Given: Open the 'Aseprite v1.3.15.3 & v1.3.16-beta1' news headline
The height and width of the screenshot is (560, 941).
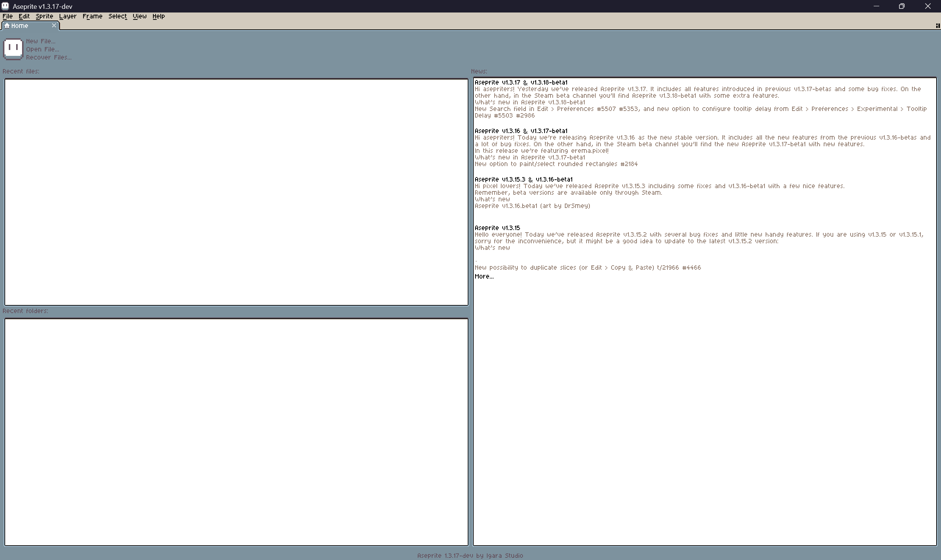Looking at the screenshot, I should pyautogui.click(x=524, y=179).
